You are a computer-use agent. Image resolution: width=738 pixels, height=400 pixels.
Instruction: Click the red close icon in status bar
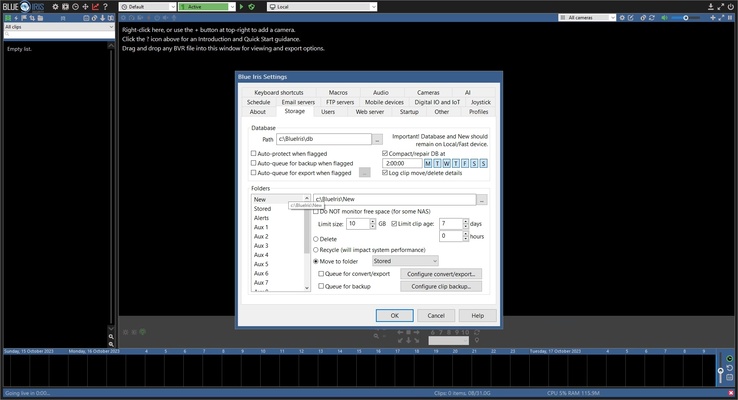pos(731,393)
